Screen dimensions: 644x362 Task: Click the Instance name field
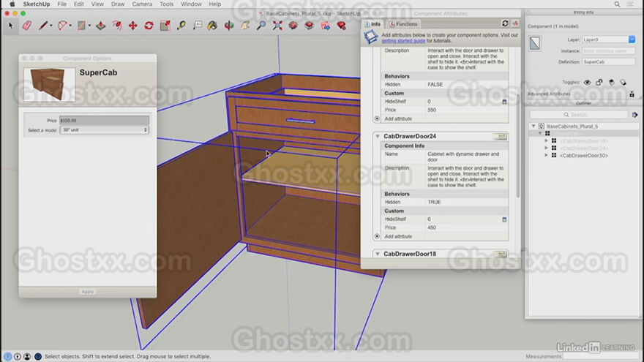(x=609, y=51)
